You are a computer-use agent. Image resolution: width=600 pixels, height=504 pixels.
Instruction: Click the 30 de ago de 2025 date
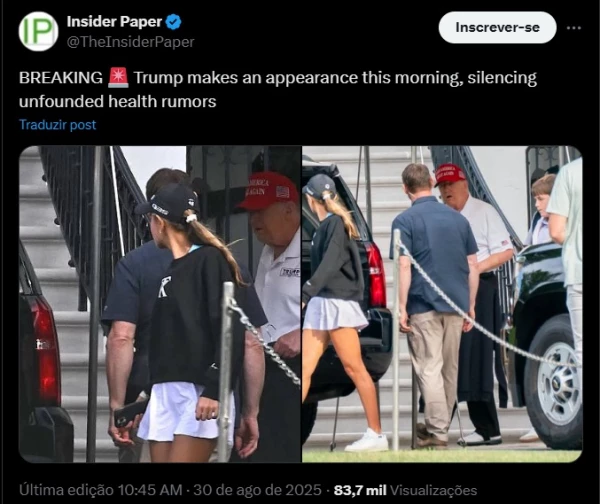click(x=257, y=490)
